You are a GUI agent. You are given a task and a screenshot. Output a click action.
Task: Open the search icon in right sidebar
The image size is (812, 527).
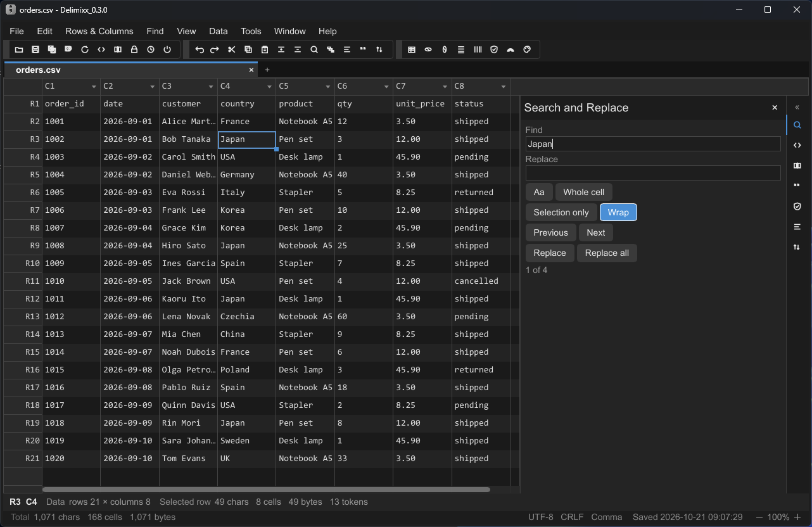coord(797,125)
